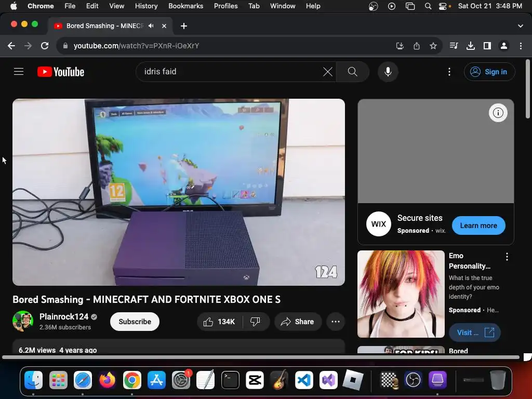This screenshot has height=399, width=532.
Task: Open Chrome three-dot menu
Action: (521, 46)
